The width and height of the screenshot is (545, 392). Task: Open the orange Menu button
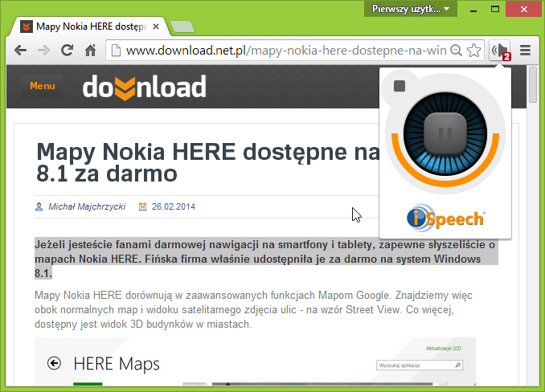pyautogui.click(x=42, y=86)
